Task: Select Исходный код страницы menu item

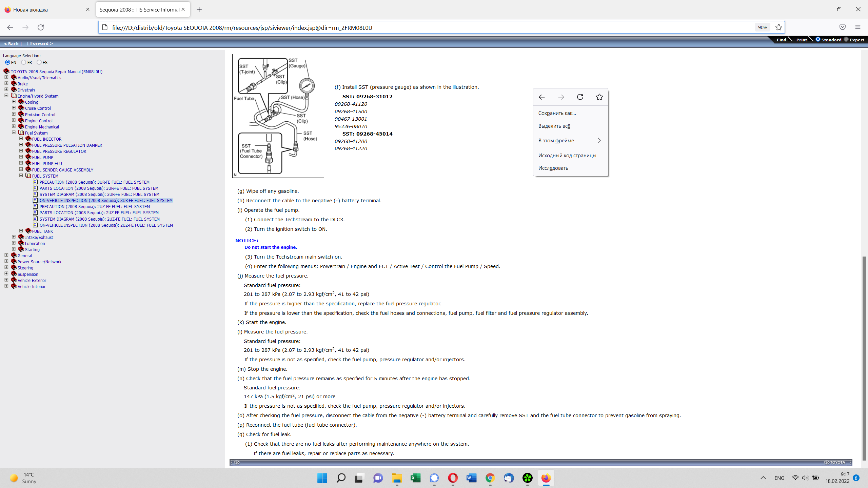Action: point(567,156)
